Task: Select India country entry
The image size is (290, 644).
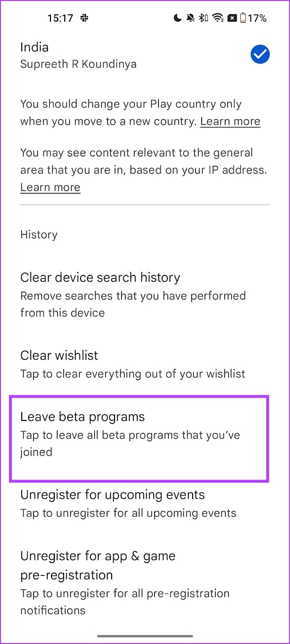Action: pos(145,55)
